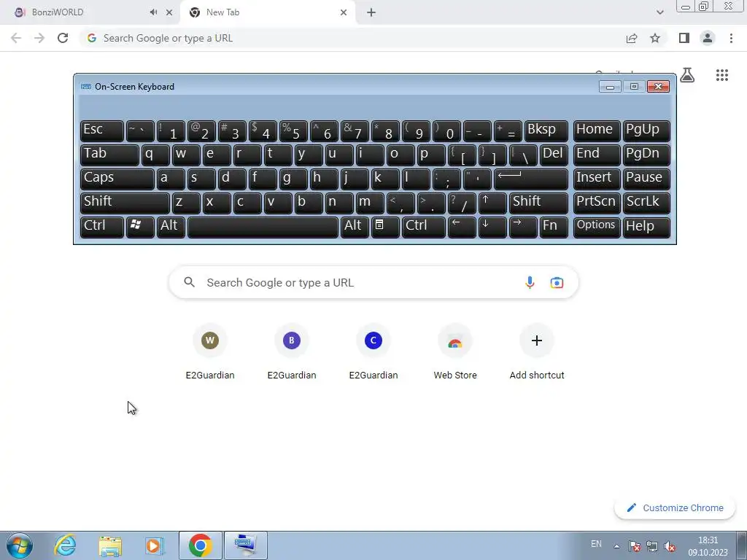Open a new tab with the plus button
747x560 pixels.
coord(371,12)
